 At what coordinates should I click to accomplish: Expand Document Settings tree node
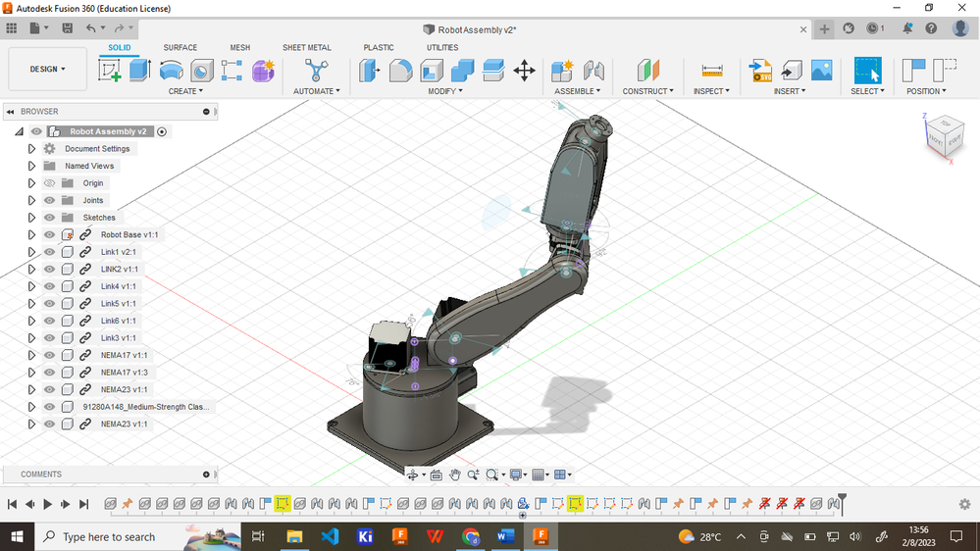pyautogui.click(x=31, y=149)
